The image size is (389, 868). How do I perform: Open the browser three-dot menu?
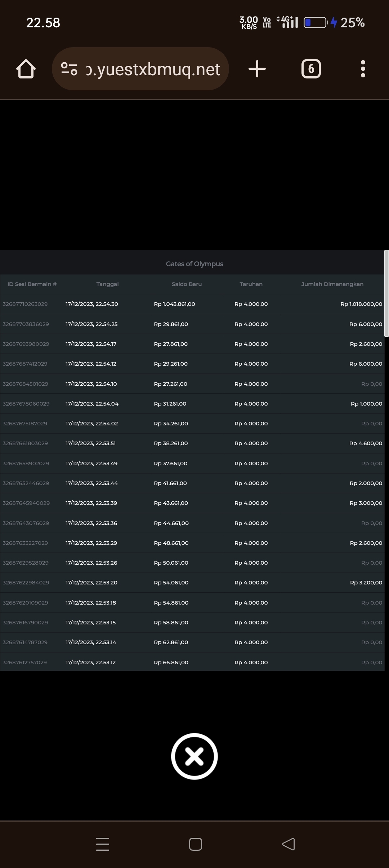[x=363, y=69]
